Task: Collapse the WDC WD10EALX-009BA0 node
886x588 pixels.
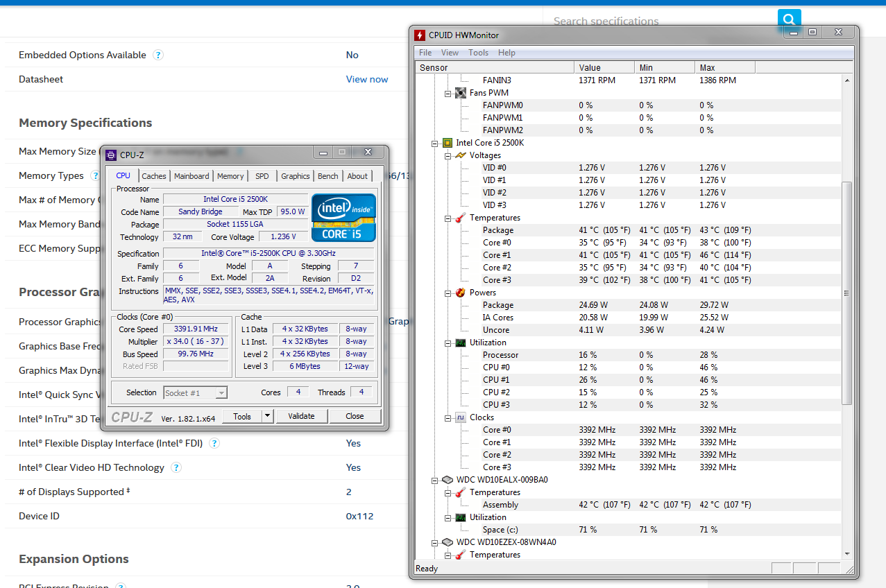Action: (x=435, y=480)
